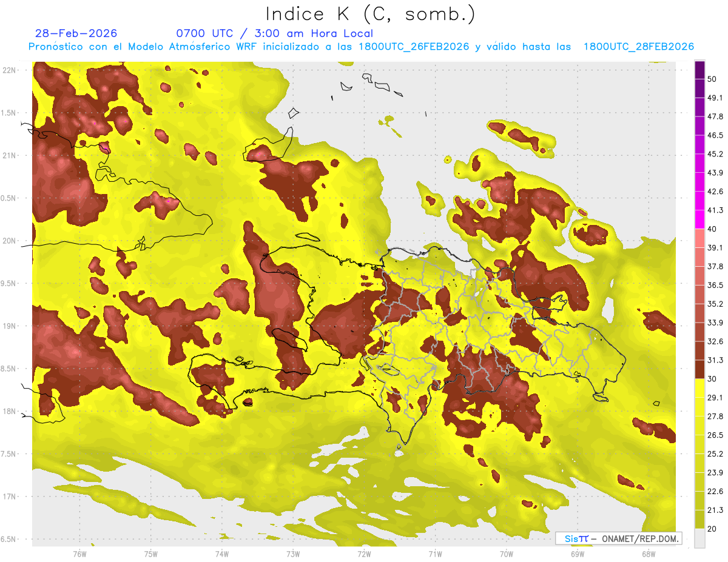
Task: Click the "22N" latitude label
Action: coord(10,70)
